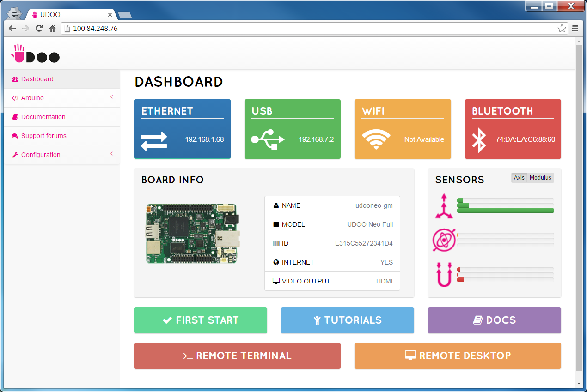Click the full green accelerometer bar

[505, 211]
